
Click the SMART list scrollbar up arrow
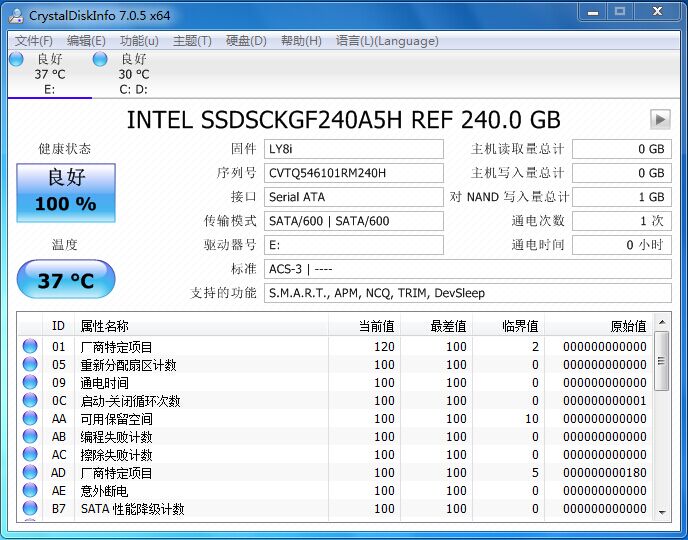pyautogui.click(x=662, y=322)
